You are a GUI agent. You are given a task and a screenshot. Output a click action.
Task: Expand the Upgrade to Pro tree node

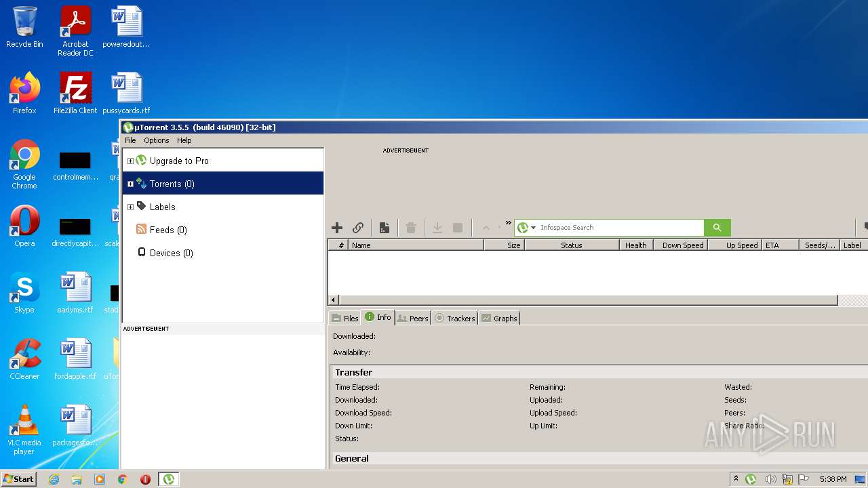coord(130,161)
